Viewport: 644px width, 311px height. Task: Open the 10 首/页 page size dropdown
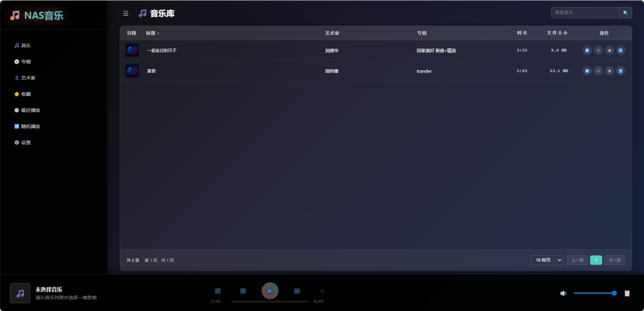pyautogui.click(x=546, y=260)
